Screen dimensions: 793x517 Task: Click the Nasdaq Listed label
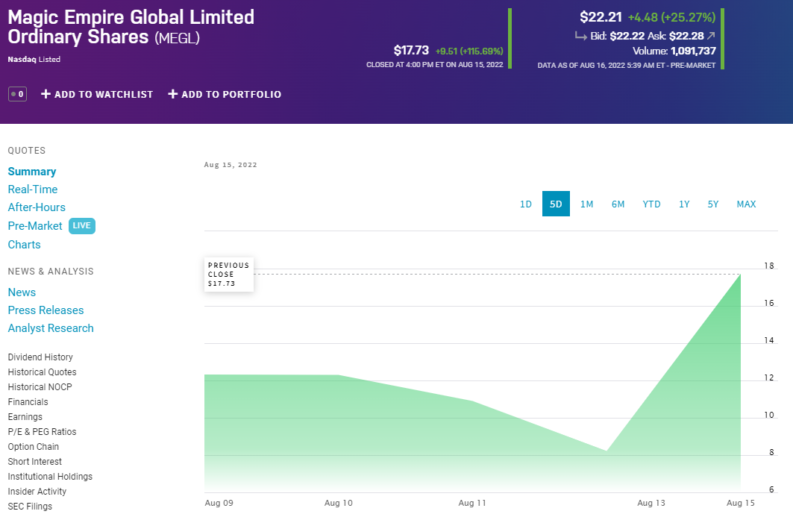(x=34, y=59)
